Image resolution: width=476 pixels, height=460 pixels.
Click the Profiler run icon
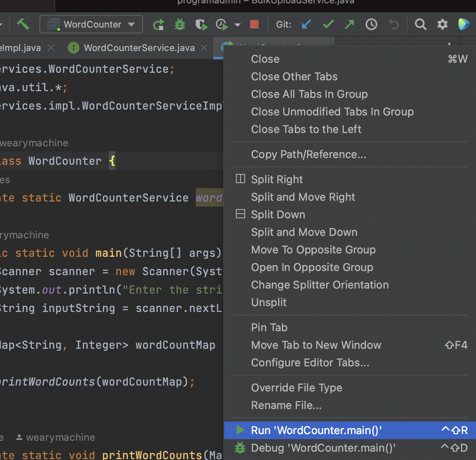[x=222, y=24]
